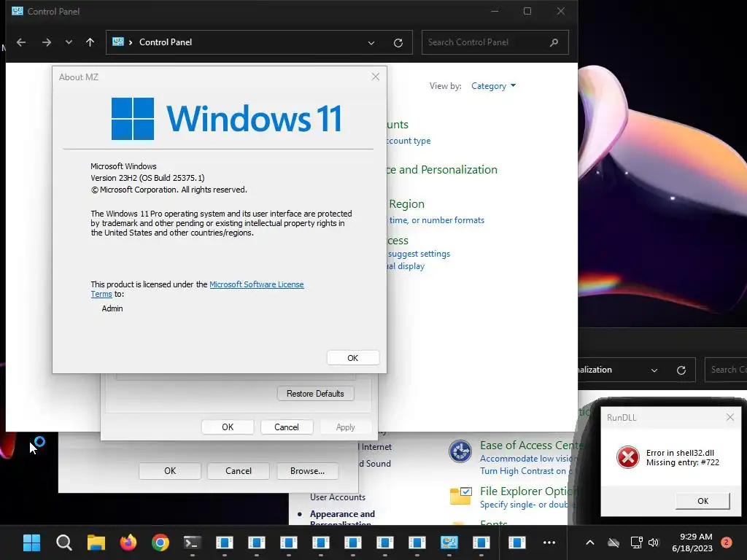Open 'and Personalization' category heading
This screenshot has height=560, width=747.
441,169
